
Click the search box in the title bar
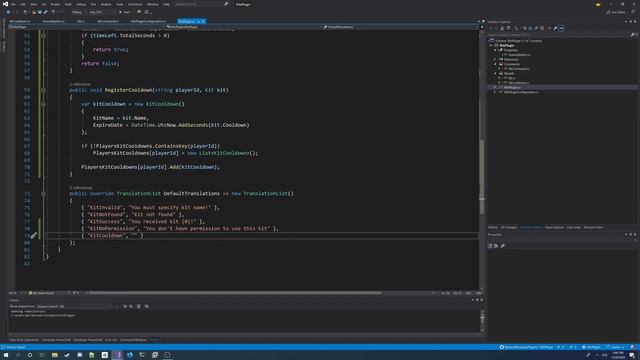click(201, 4)
